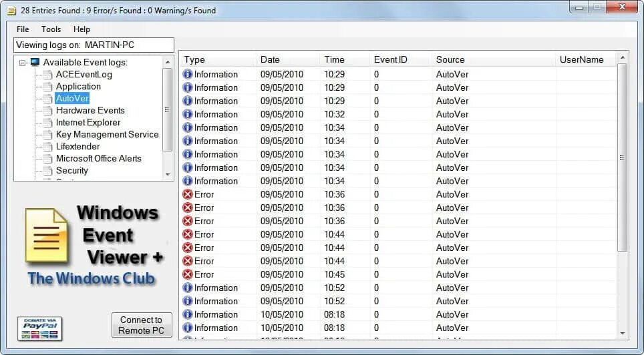Click the event list scrollbar thumb
Viewport: 644px width, 355px height.
[x=622, y=157]
